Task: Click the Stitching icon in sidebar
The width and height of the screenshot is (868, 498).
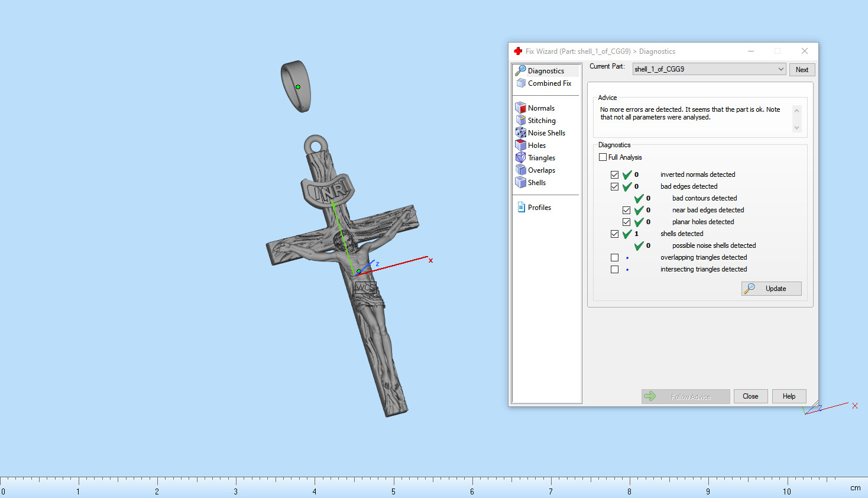Action: click(x=520, y=120)
